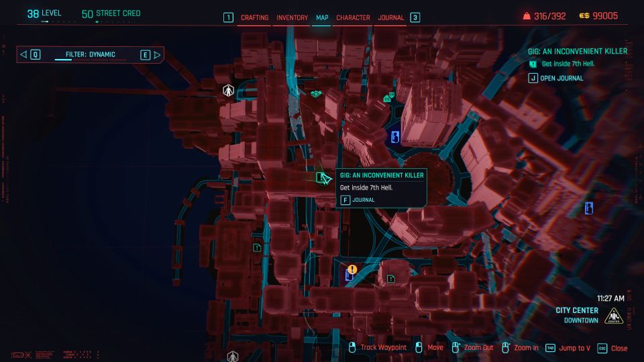Open the Inventory tab

click(x=292, y=17)
